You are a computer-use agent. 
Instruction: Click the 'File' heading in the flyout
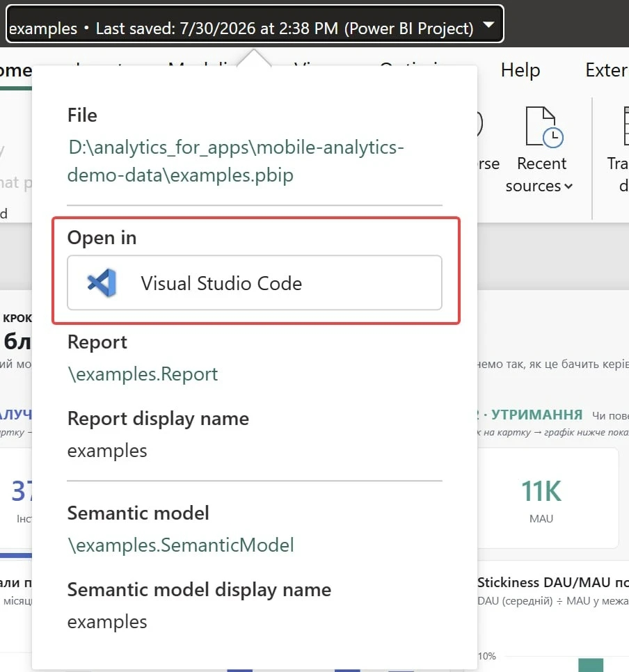coord(82,115)
